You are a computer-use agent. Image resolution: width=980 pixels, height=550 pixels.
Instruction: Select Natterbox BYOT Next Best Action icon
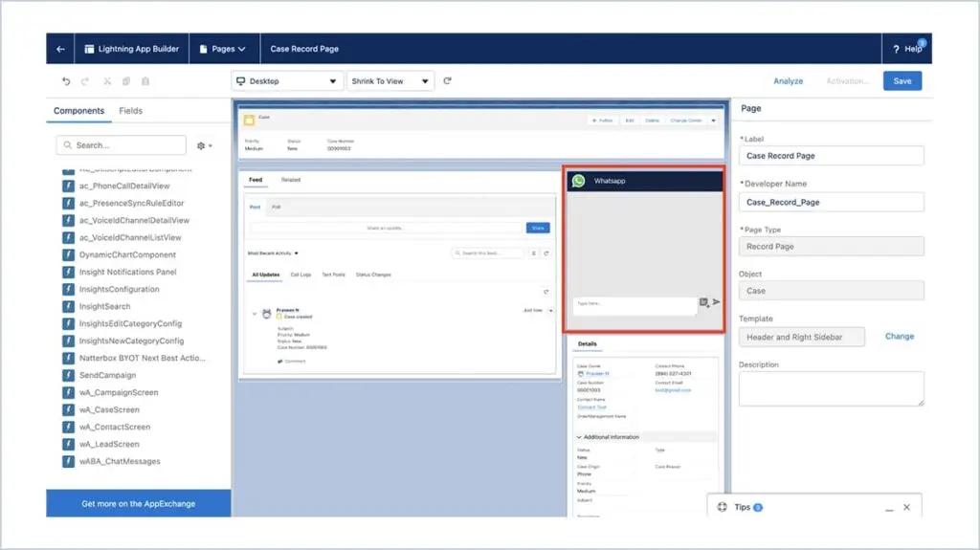coord(68,358)
